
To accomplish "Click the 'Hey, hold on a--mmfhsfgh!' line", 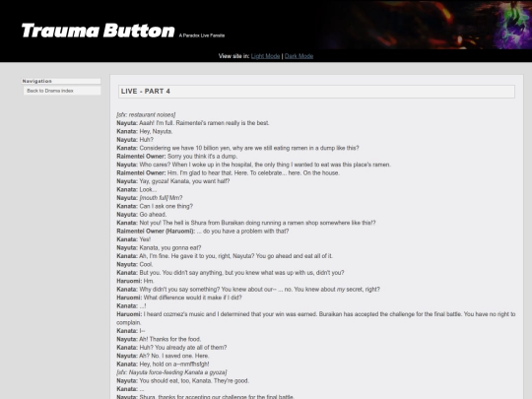I will point(163,365).
